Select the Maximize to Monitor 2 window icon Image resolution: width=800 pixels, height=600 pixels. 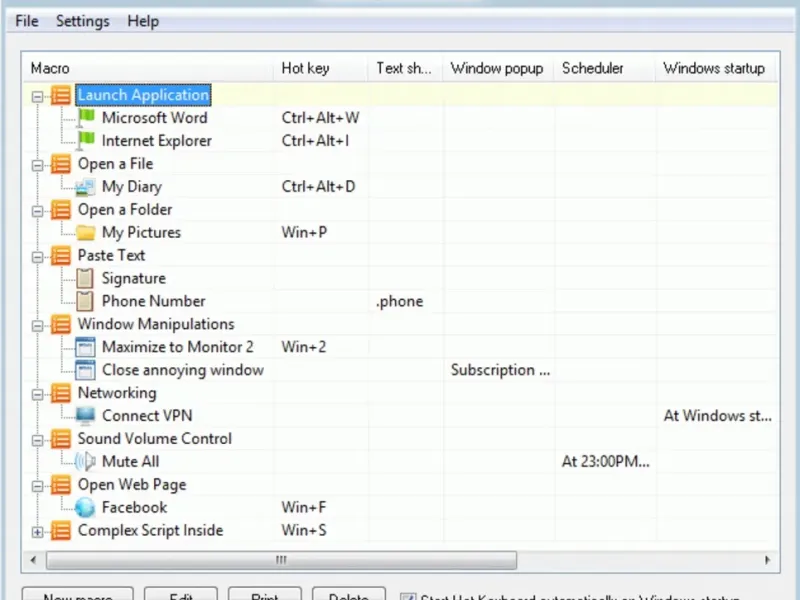pyautogui.click(x=85, y=347)
